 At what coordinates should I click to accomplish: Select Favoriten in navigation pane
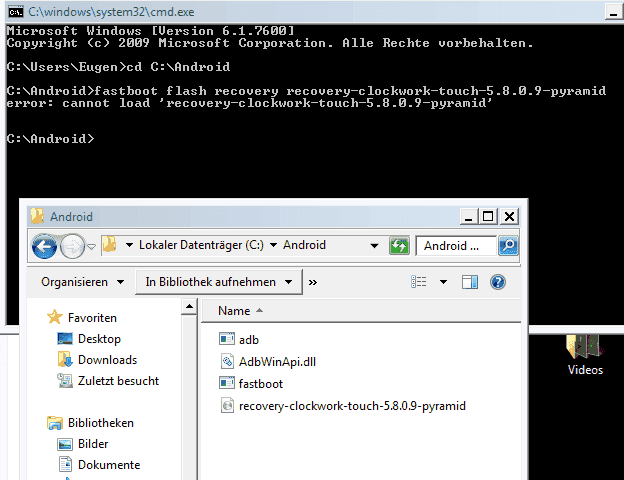[92, 318]
